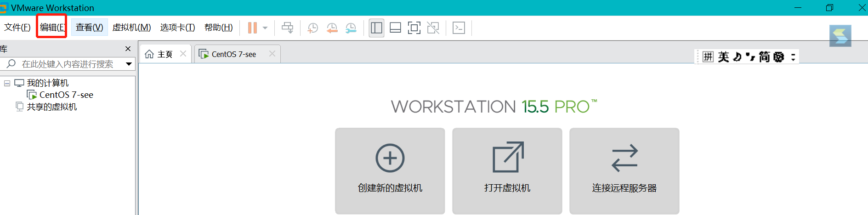868x215 pixels.
Task: Restore down the VMware Workstation window
Action: point(829,8)
